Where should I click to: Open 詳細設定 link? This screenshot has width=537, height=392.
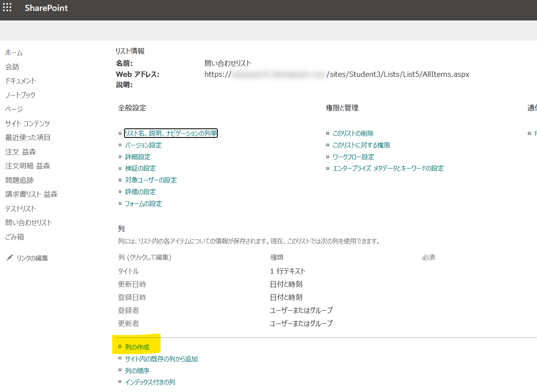coord(138,157)
